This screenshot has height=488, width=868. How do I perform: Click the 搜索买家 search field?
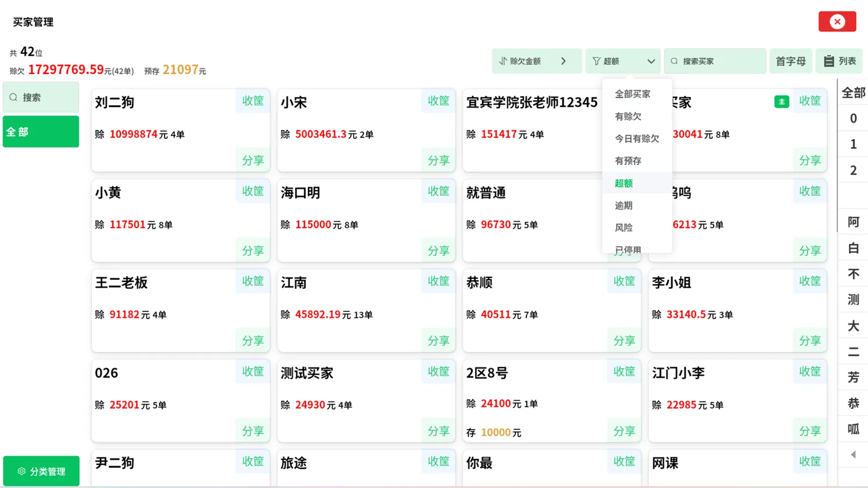(x=715, y=61)
